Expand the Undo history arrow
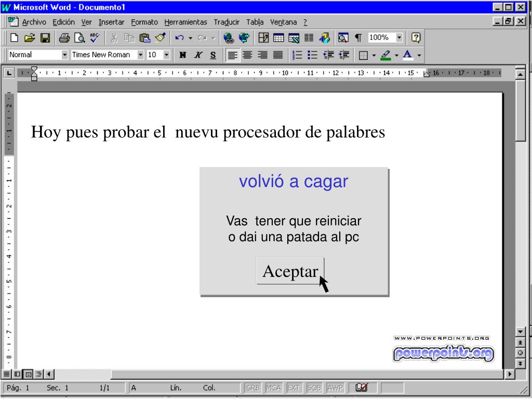The height and width of the screenshot is (399, 532). pos(190,38)
